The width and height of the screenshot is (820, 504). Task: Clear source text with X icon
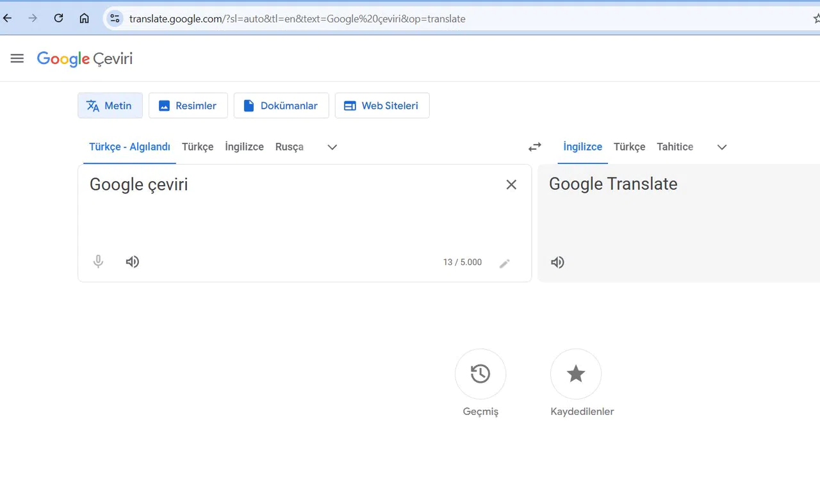point(511,184)
